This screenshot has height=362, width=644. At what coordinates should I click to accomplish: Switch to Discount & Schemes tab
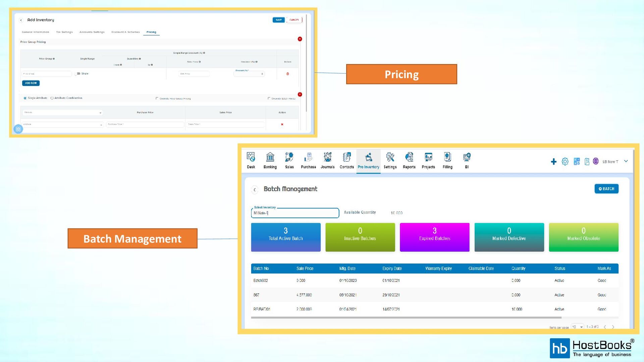(x=125, y=32)
